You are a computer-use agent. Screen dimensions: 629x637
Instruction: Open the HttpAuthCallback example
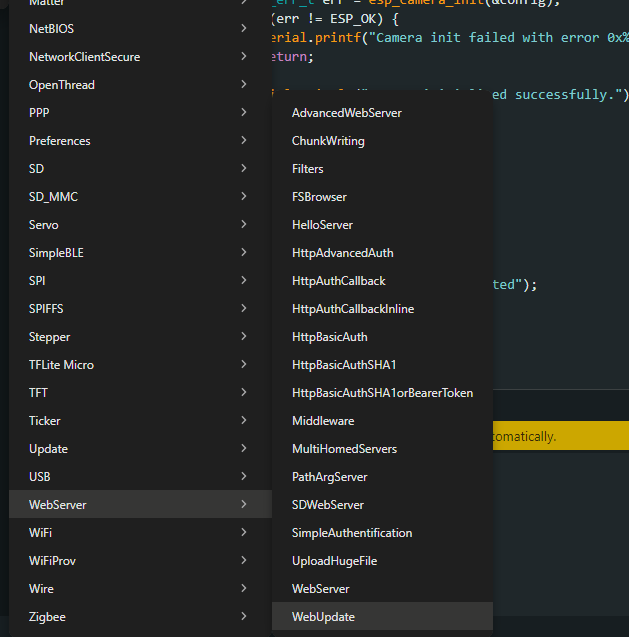pos(382,281)
